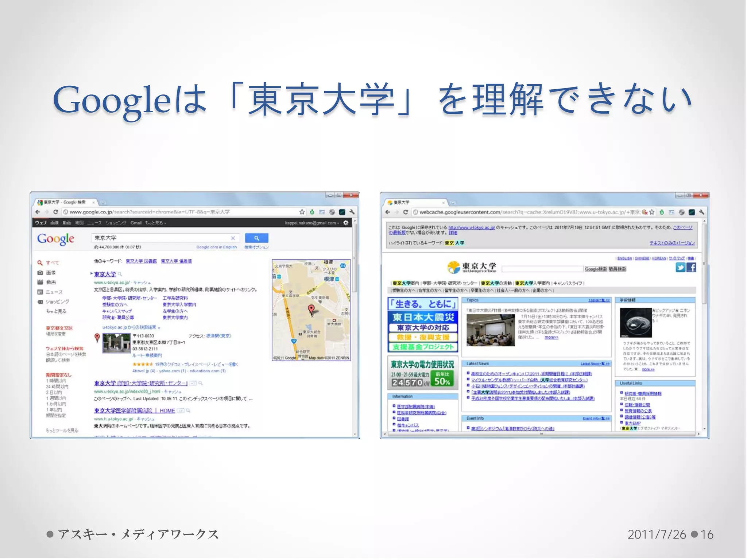The height and width of the screenshot is (560, 747).
Task: Open a new tab in the Google search window
Action: click(x=103, y=202)
